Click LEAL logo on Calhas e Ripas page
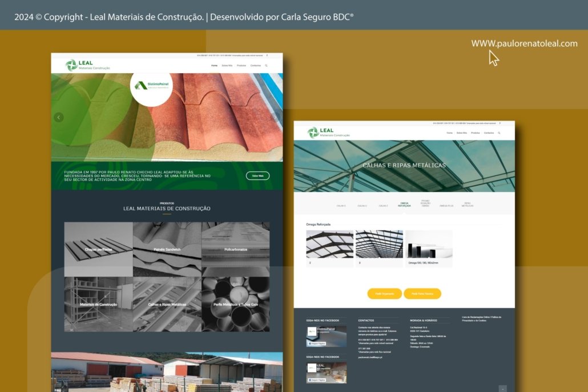The image size is (588, 392). click(328, 132)
